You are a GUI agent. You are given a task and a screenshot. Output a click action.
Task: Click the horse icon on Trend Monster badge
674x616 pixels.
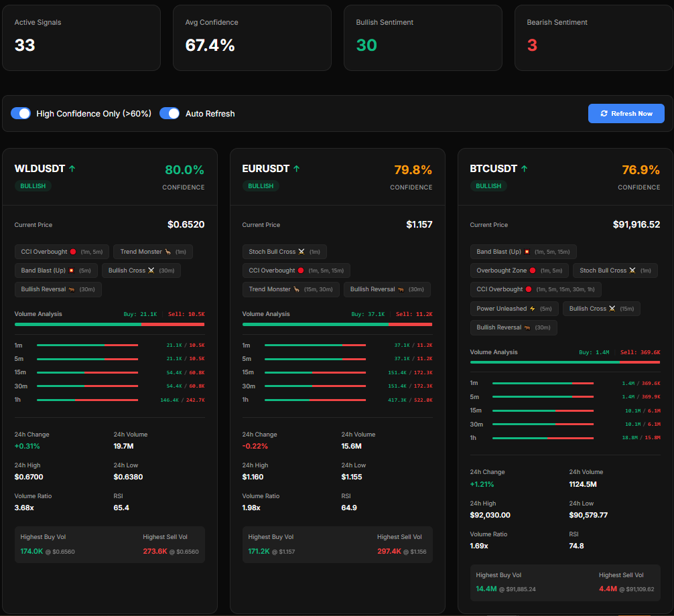coord(167,250)
